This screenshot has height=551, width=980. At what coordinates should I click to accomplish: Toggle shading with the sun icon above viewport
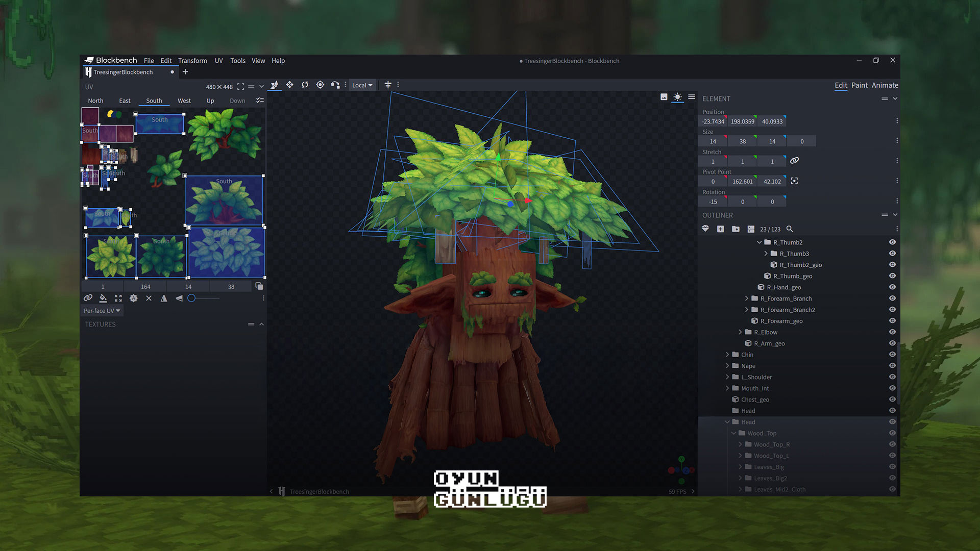click(x=677, y=97)
